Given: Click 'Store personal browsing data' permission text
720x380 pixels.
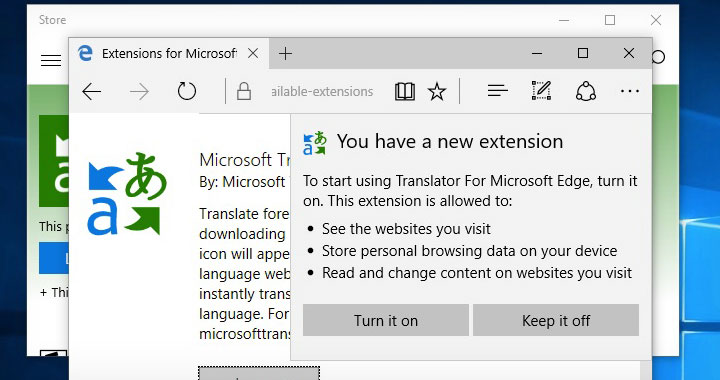Looking at the screenshot, I should coord(469,251).
